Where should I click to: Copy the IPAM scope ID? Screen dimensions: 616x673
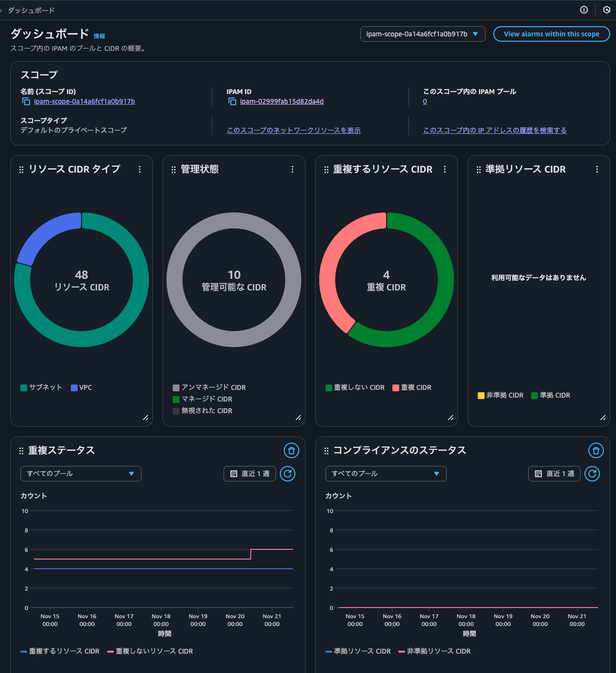[x=26, y=101]
